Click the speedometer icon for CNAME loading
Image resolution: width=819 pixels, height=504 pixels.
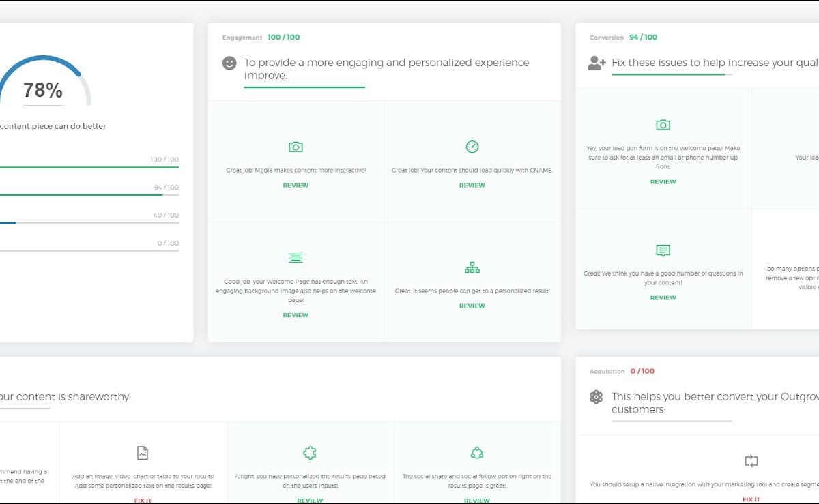(472, 147)
